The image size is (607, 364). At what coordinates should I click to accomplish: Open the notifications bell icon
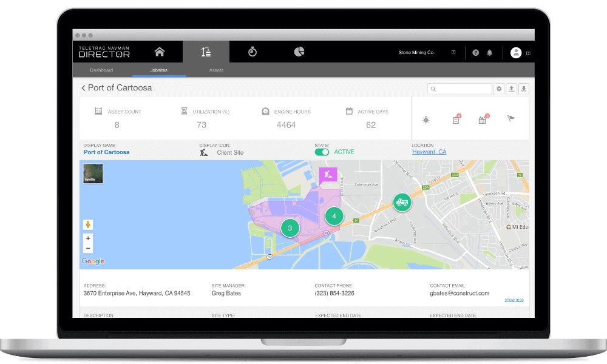pyautogui.click(x=490, y=53)
